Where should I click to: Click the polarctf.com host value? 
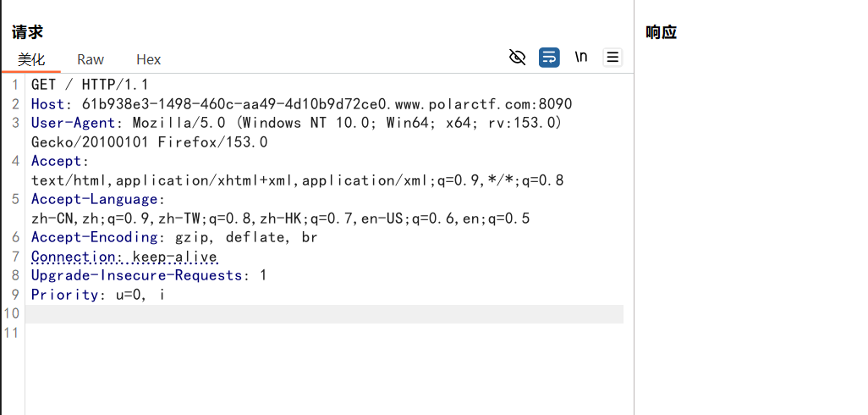pyautogui.click(x=327, y=103)
